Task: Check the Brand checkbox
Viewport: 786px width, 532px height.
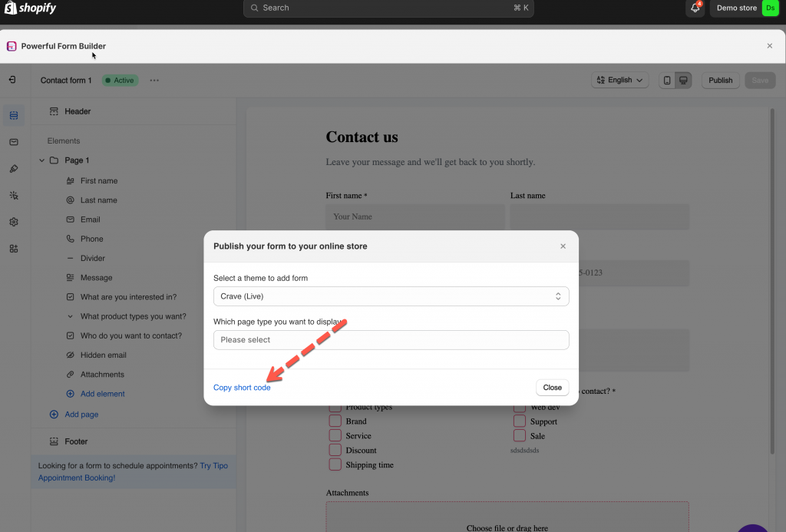Action: click(x=335, y=421)
